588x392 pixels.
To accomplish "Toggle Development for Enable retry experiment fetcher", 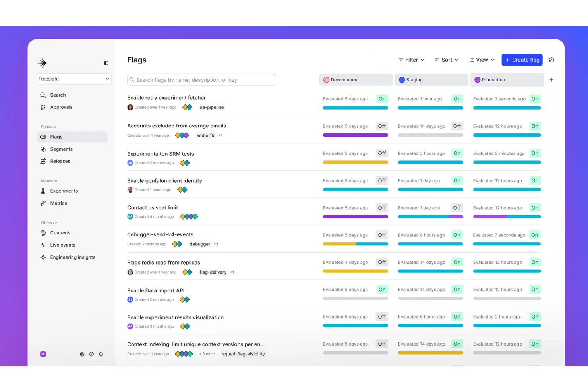I will tap(382, 99).
